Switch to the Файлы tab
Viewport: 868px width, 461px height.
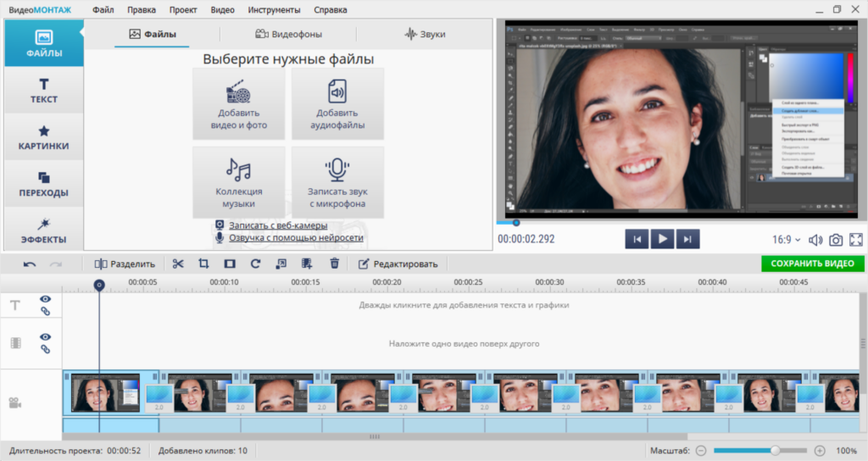pos(153,34)
